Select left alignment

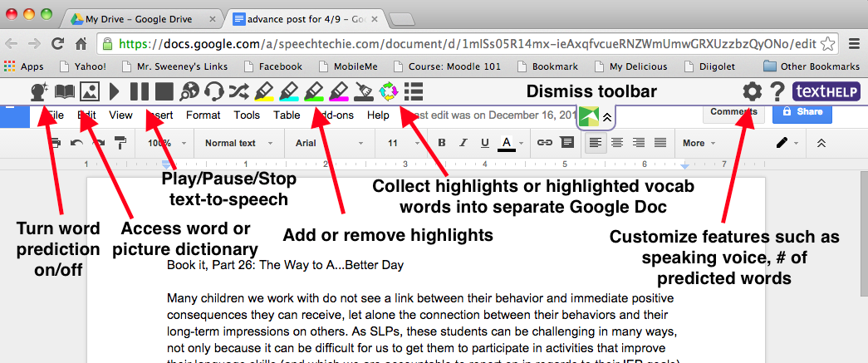595,143
